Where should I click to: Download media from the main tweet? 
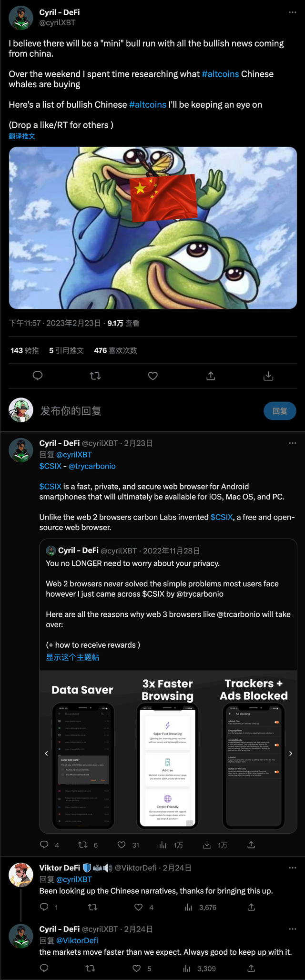click(x=268, y=376)
